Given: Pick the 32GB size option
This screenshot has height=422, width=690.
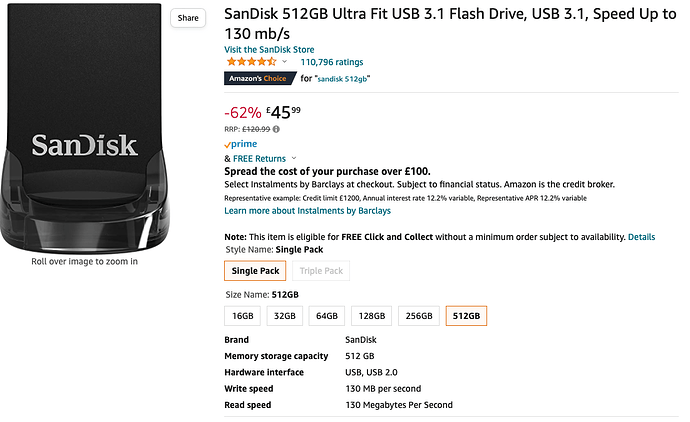Looking at the screenshot, I should 285,316.
